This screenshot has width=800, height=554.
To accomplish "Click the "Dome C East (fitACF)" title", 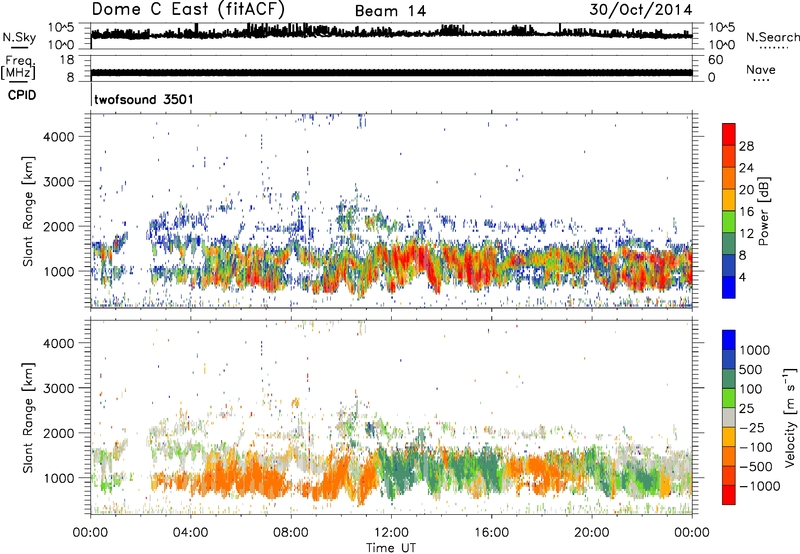I will coord(188,9).
